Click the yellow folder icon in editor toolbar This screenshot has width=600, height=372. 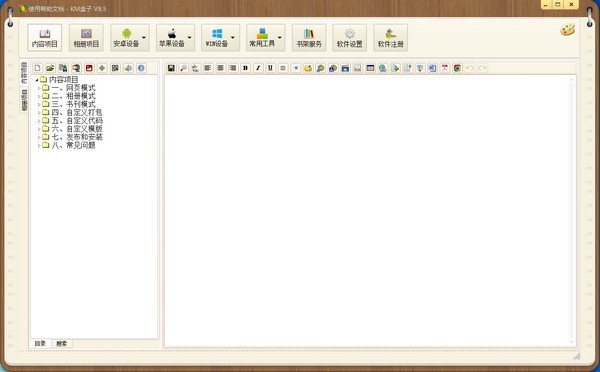coord(308,68)
